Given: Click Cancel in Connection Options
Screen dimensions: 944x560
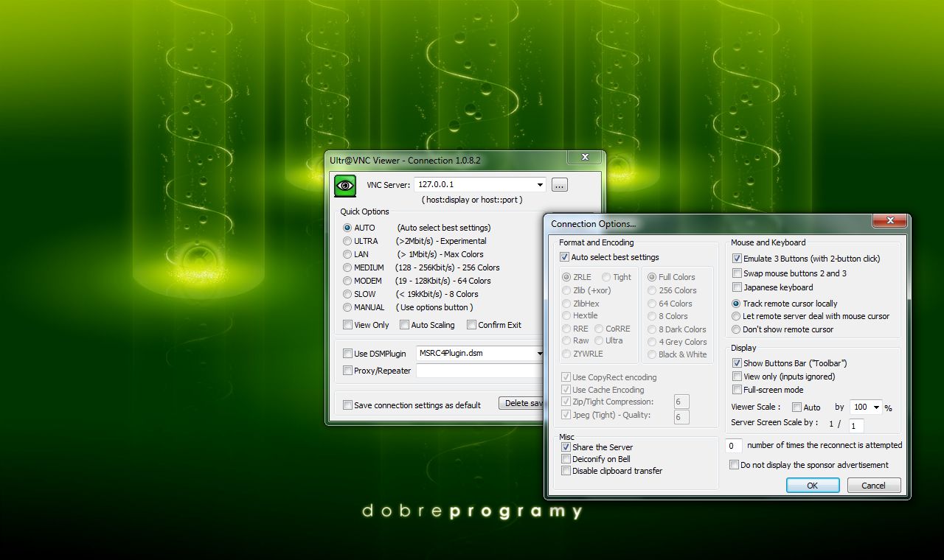Looking at the screenshot, I should (873, 486).
